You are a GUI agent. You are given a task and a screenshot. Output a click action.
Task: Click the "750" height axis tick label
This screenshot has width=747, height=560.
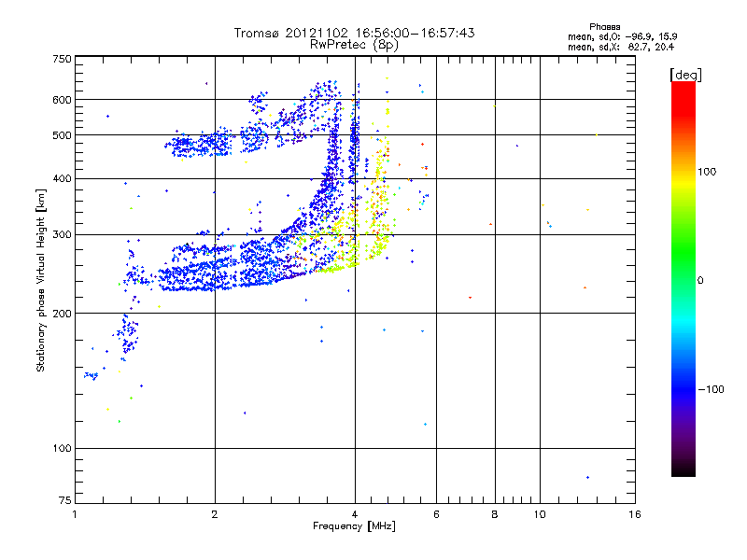[62, 59]
